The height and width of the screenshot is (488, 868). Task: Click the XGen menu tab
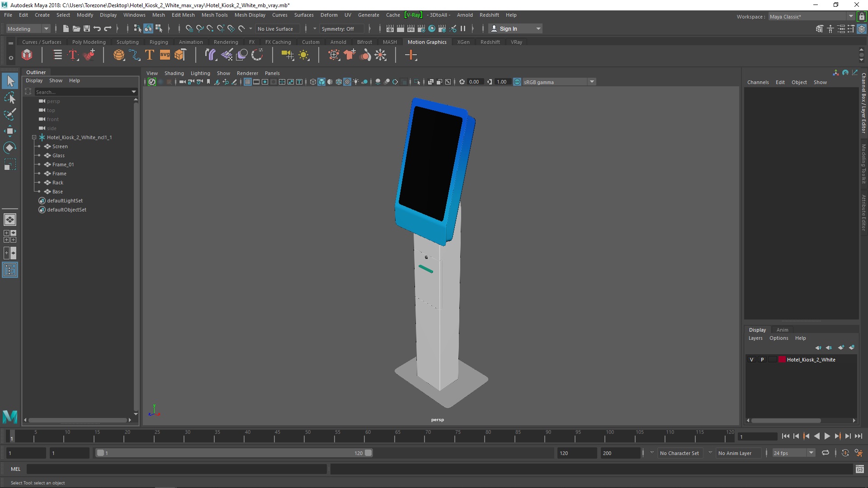[464, 41]
